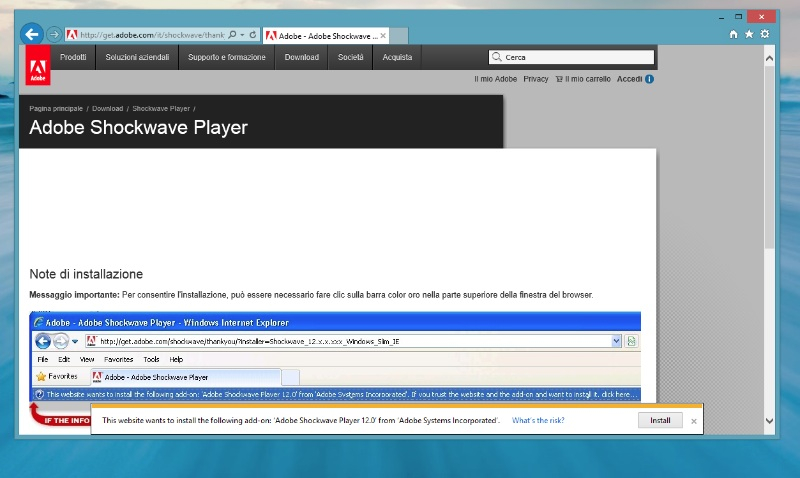This screenshot has height=478, width=800.
Task: Open the Tools gear icon
Action: click(x=765, y=34)
